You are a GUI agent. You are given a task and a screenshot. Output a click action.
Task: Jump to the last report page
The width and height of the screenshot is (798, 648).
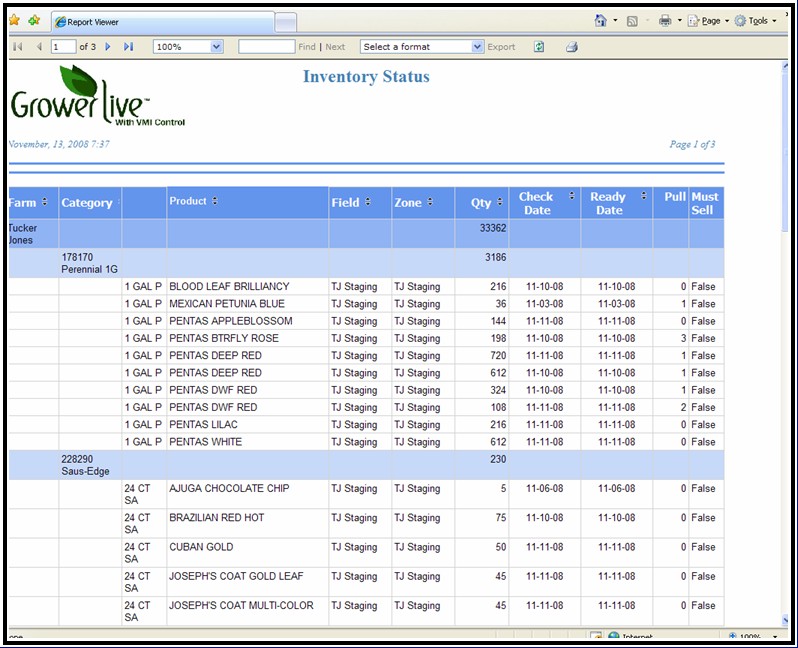point(128,47)
